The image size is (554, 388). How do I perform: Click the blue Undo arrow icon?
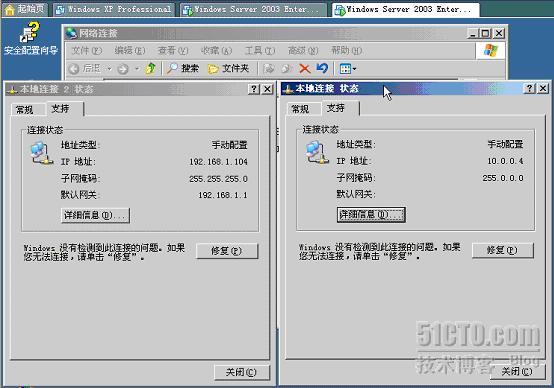[x=322, y=68]
